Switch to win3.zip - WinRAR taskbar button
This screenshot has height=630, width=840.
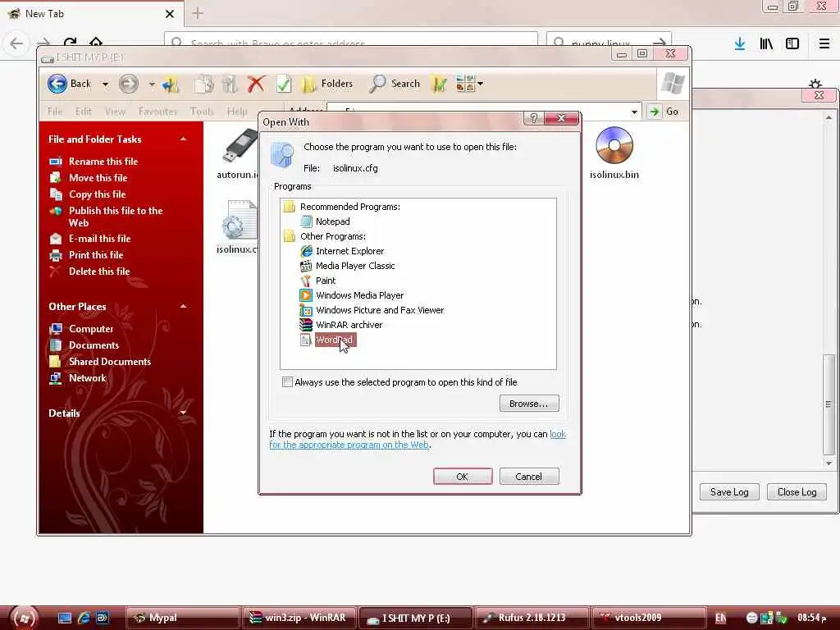[x=297, y=618]
